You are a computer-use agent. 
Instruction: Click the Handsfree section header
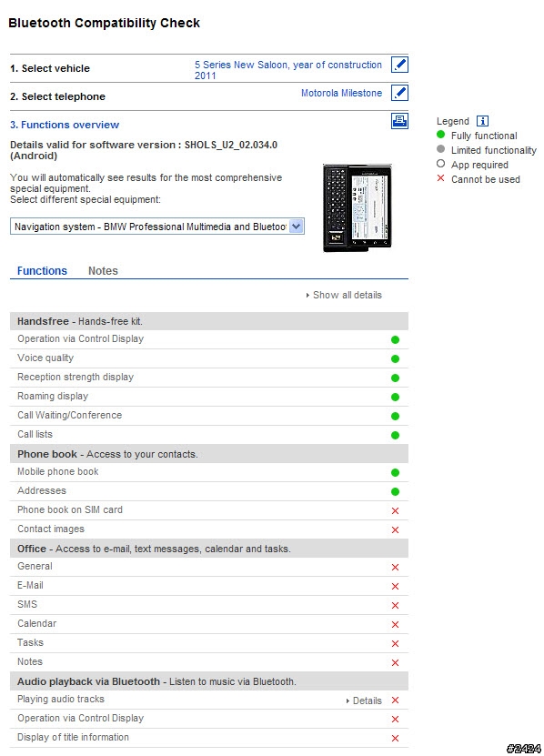pyautogui.click(x=209, y=321)
